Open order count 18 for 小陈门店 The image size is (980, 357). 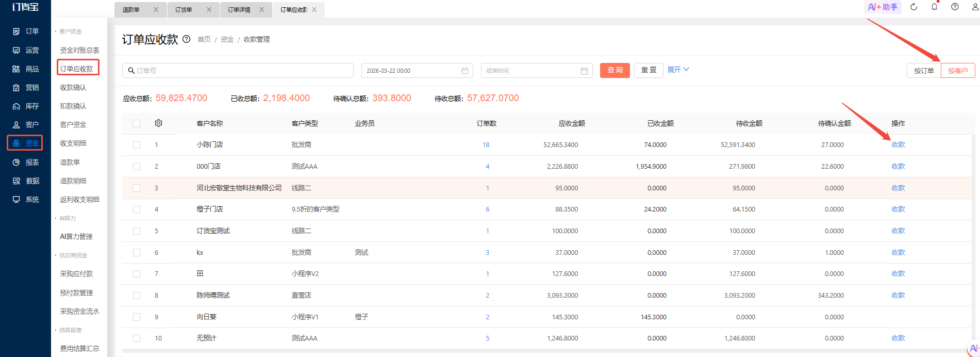coord(486,145)
